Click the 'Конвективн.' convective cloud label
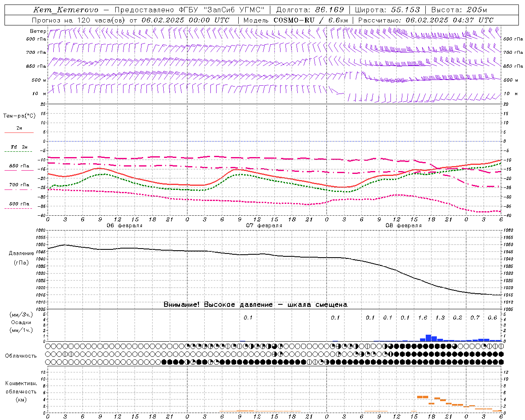The width and height of the screenshot is (525, 420). pos(21,383)
